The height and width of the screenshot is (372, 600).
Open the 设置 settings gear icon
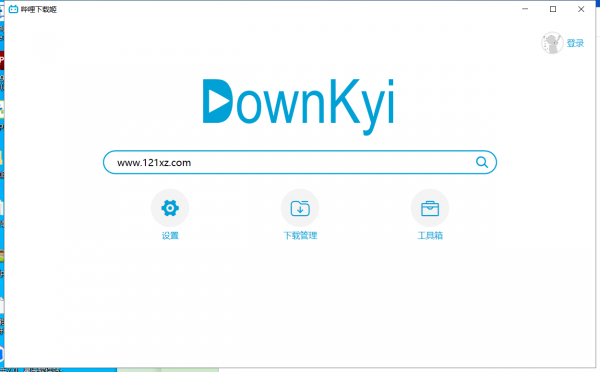(x=170, y=208)
